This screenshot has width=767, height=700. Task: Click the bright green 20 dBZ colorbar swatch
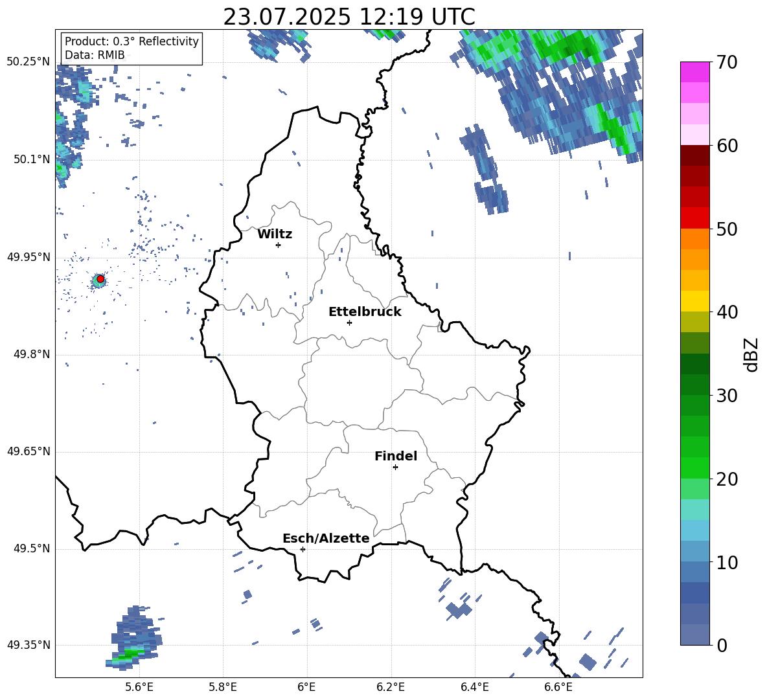tap(694, 468)
